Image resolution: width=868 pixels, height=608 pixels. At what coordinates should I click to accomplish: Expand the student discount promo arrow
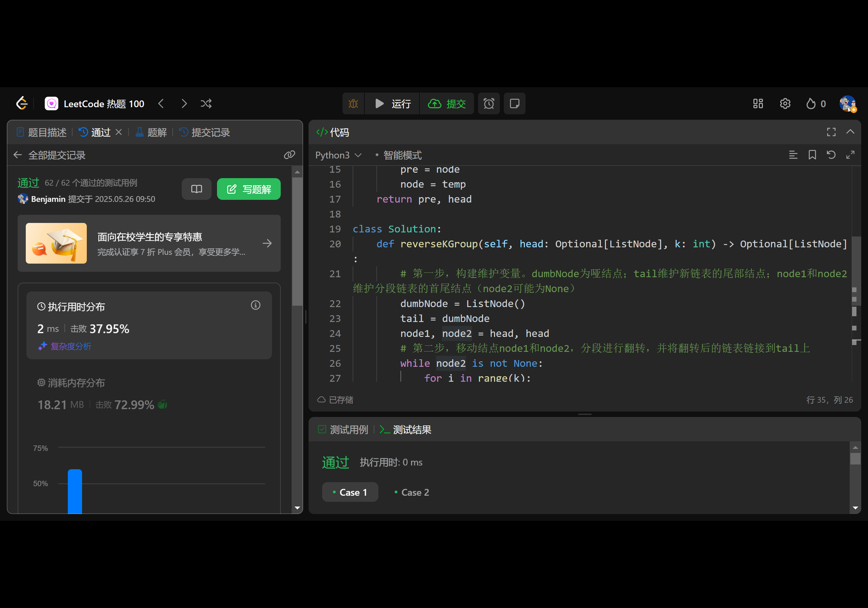click(x=267, y=243)
